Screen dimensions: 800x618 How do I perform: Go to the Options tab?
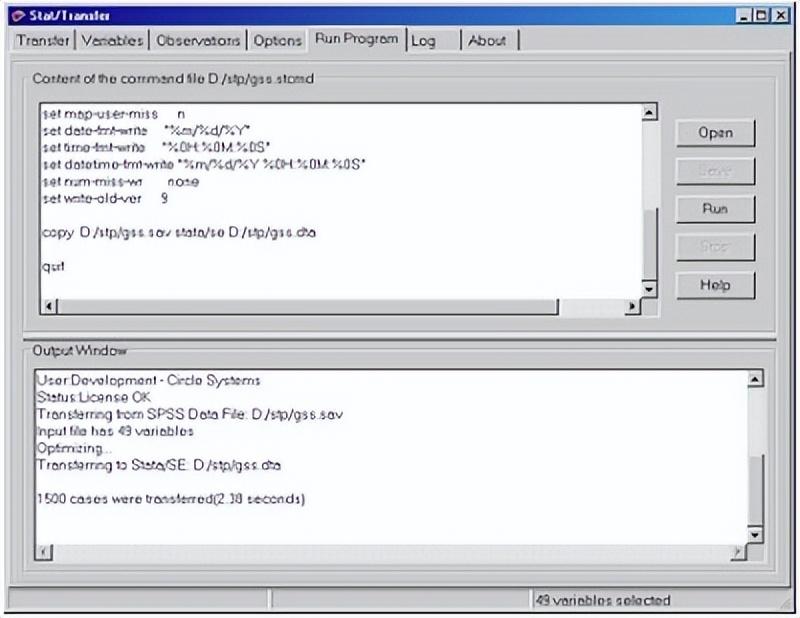[278, 40]
